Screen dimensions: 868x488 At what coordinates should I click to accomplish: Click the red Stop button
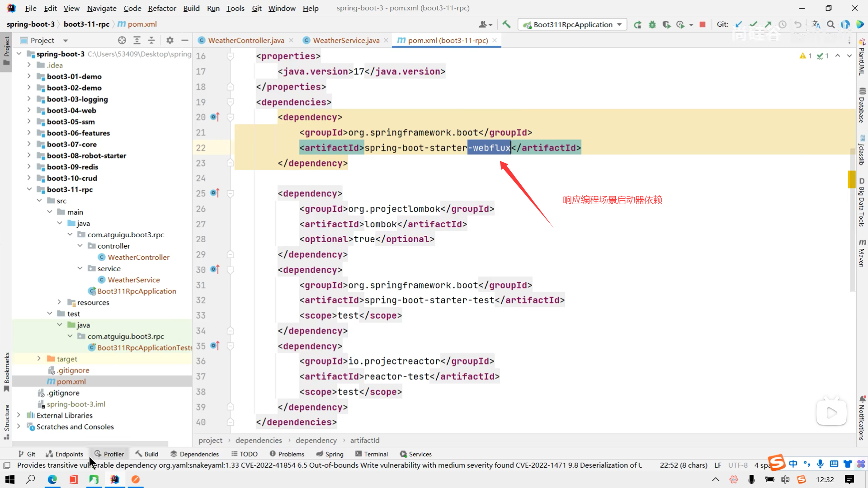point(703,24)
